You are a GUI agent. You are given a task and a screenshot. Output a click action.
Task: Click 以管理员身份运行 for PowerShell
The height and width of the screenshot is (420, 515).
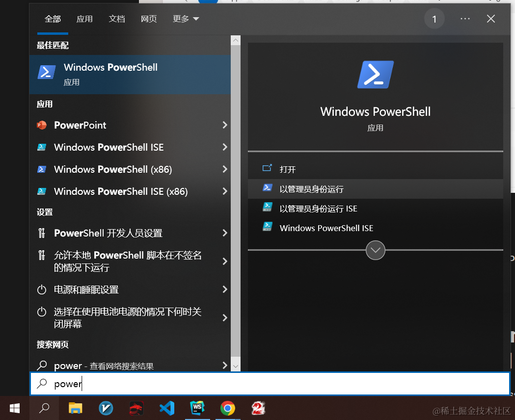(311, 189)
